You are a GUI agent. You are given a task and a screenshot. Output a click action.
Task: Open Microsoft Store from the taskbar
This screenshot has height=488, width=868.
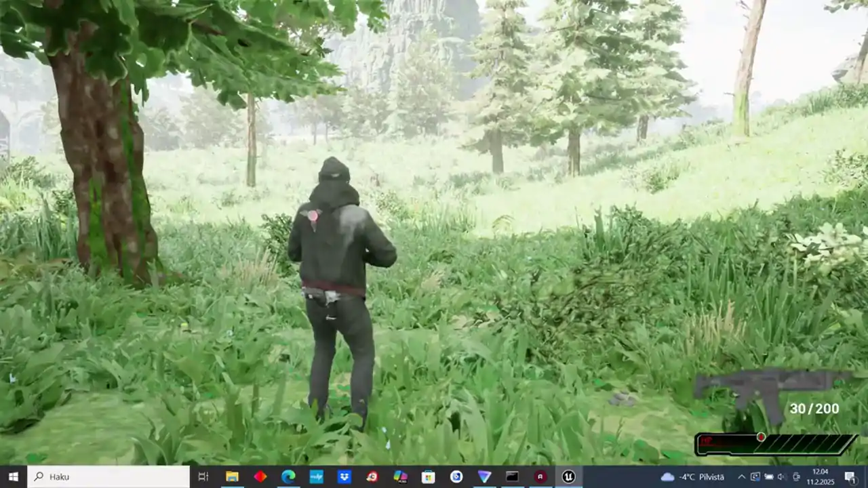coord(428,476)
